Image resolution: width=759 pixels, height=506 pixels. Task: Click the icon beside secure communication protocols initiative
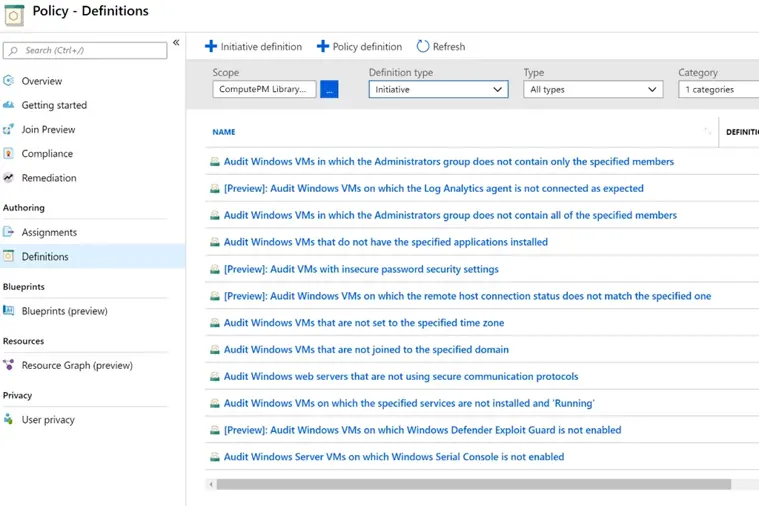[214, 377]
